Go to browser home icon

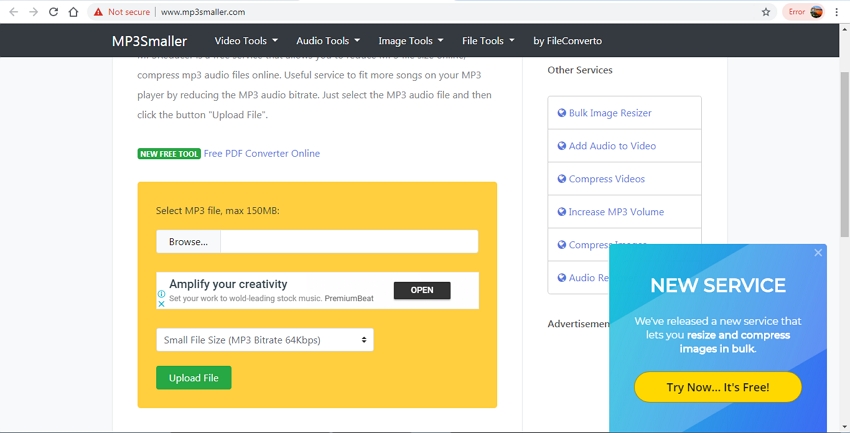click(x=73, y=12)
